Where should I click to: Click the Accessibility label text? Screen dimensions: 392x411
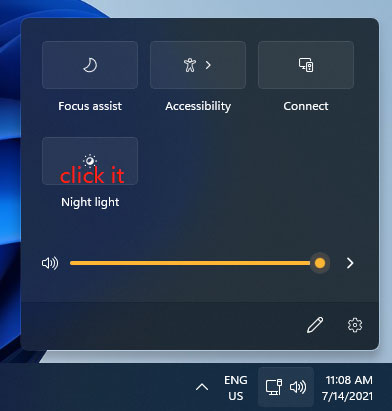(x=198, y=106)
